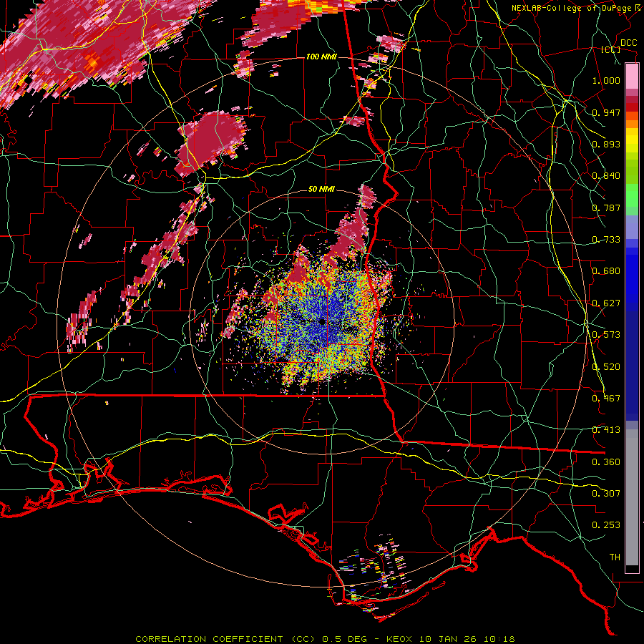Screen dimensions: 644x644
Task: Click the TH threshold label on the legend
Action: [615, 557]
